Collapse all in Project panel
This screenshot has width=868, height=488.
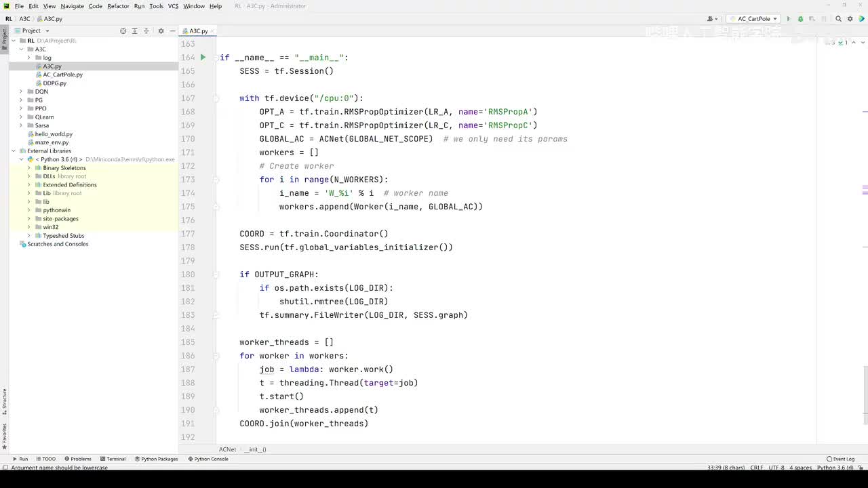146,30
